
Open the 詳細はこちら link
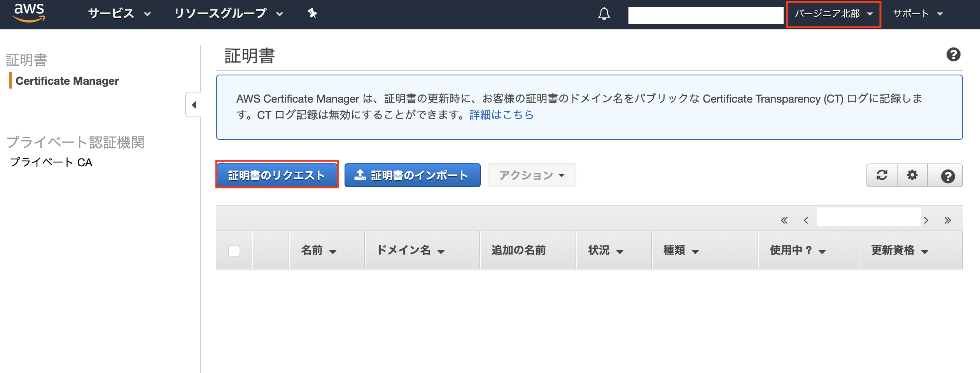point(501,115)
